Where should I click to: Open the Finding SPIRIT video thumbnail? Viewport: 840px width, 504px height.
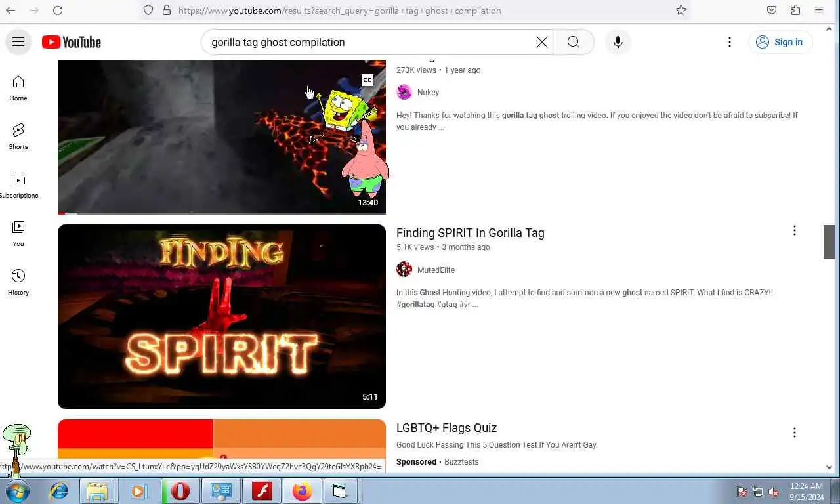tap(222, 316)
